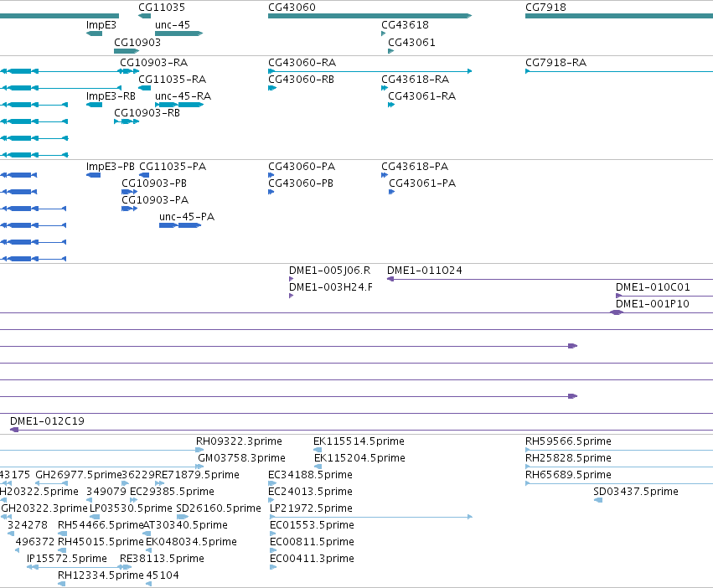
Task: Select the unc-45 gene feature
Action: 178,34
